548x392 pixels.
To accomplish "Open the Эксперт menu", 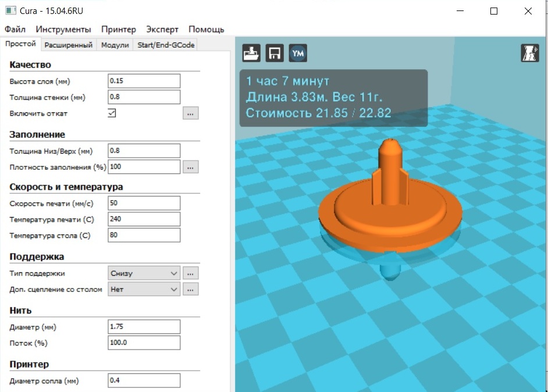I will [162, 29].
